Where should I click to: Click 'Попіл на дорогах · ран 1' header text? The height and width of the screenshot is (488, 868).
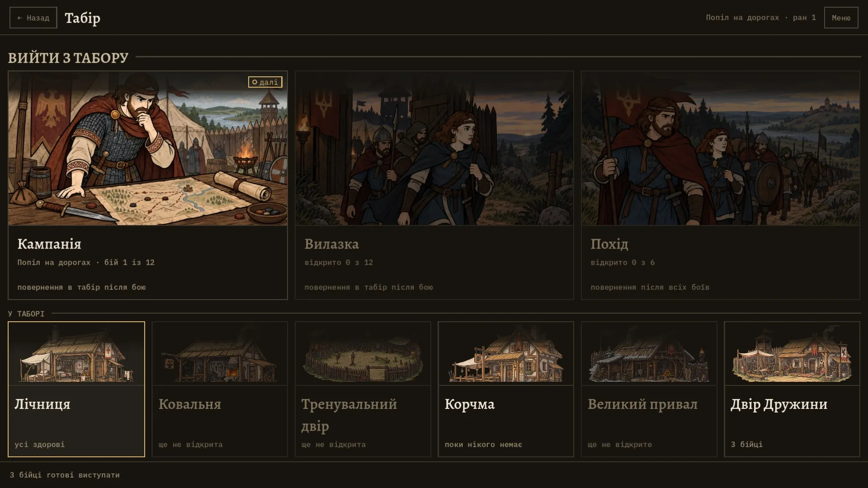point(761,18)
